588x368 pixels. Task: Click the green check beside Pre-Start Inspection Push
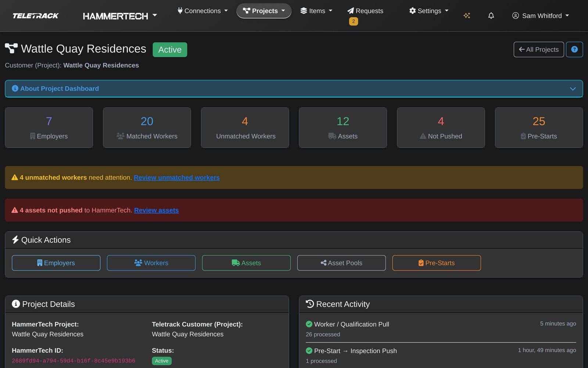tap(309, 351)
